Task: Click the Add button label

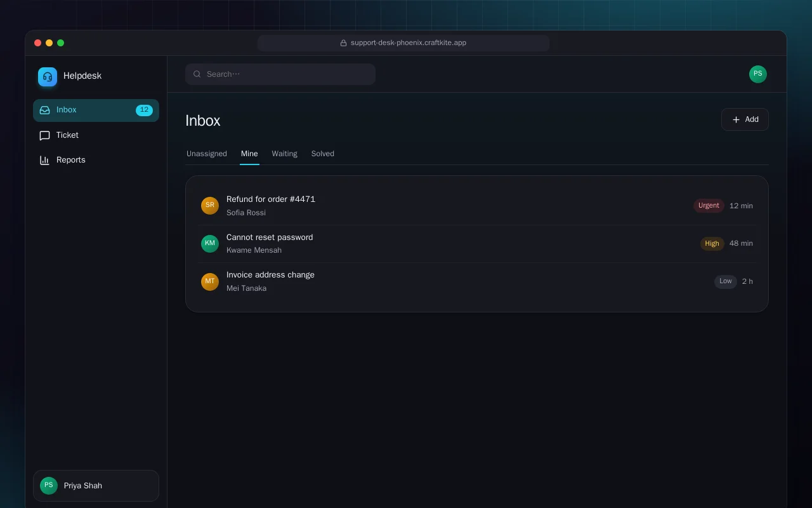Action: click(752, 119)
